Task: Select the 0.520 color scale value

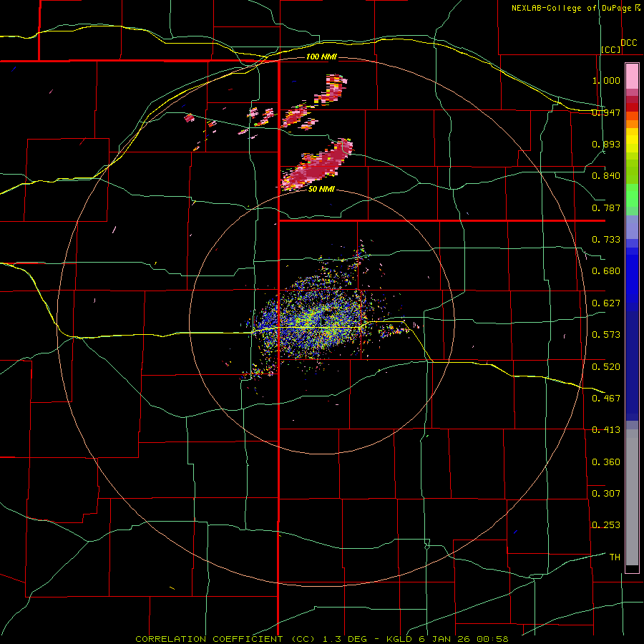Action: (x=606, y=367)
